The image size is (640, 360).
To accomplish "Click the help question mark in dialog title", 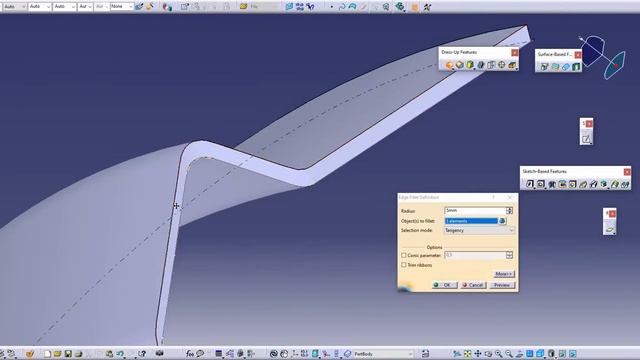I will coord(493,198).
